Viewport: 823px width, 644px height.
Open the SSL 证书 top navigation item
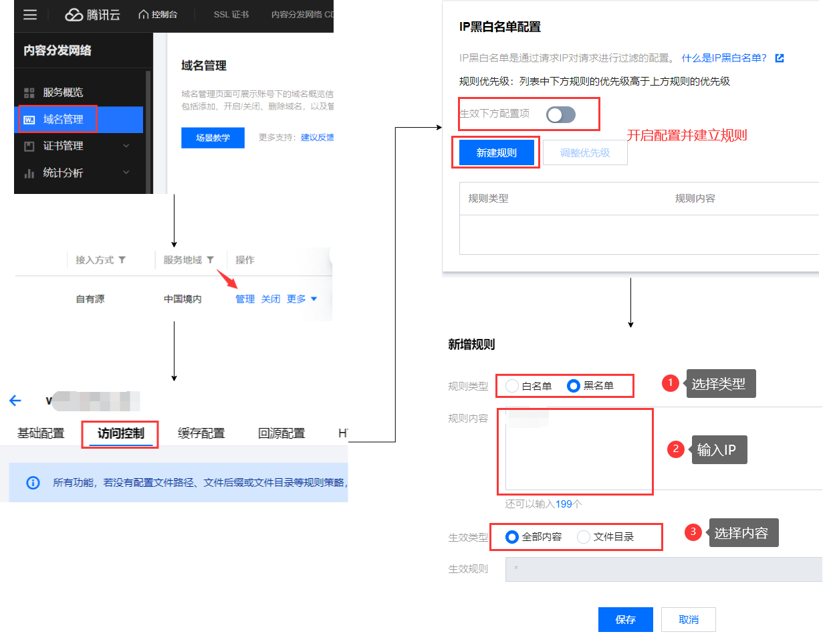(231, 15)
